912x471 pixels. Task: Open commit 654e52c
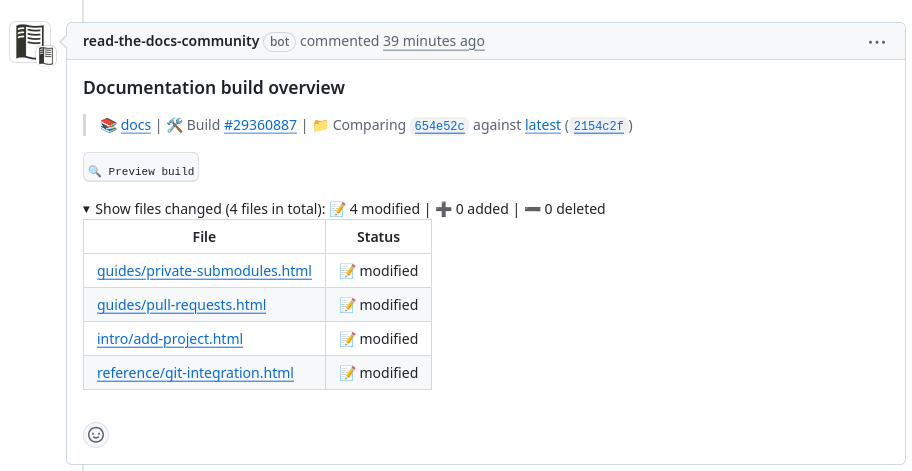pos(439,126)
